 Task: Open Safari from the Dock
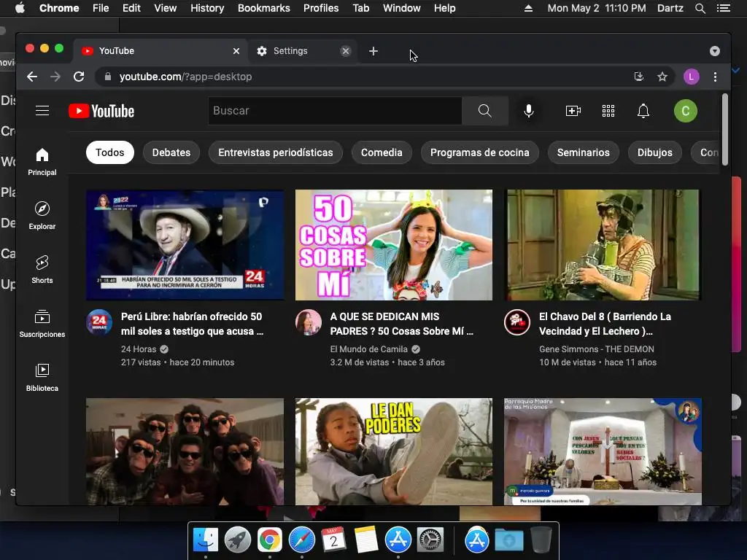(x=301, y=540)
